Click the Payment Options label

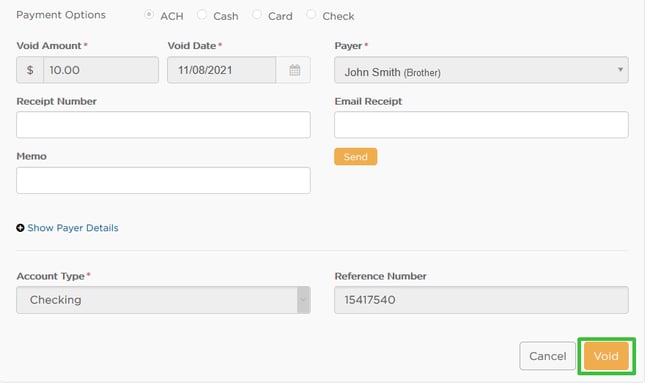click(61, 15)
